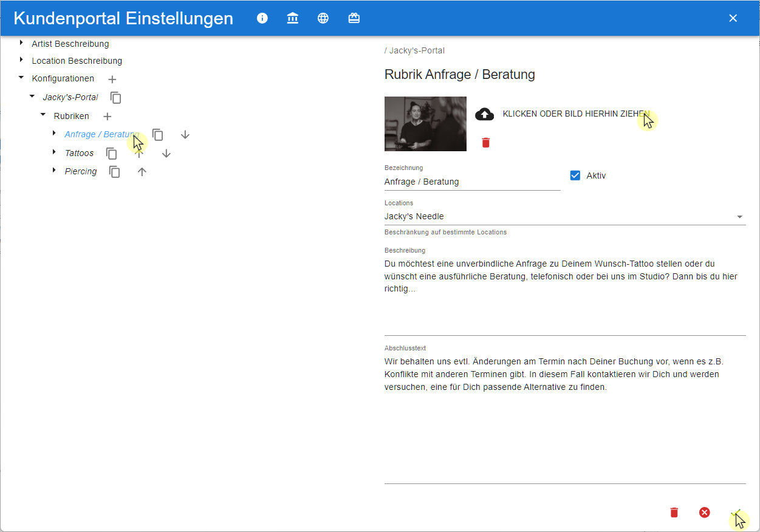This screenshot has height=532, width=760.
Task: Click the 'Rubrik Anfrage / Beratung' heading
Action: tap(460, 75)
